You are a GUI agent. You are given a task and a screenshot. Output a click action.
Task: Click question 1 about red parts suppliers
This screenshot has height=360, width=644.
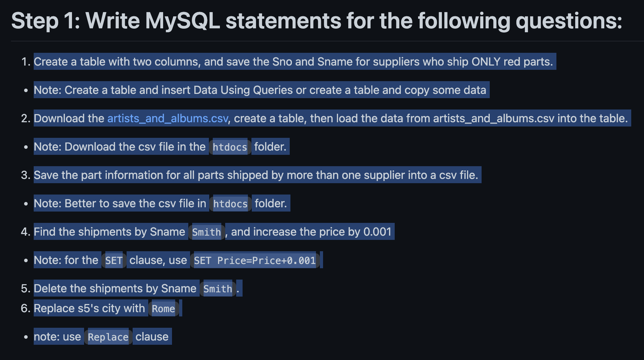coord(293,62)
